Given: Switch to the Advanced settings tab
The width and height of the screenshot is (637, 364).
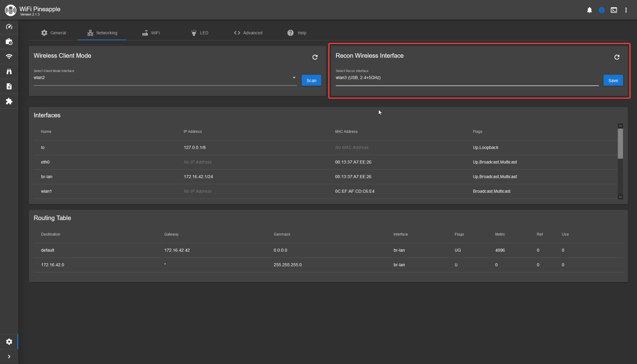Looking at the screenshot, I should click(x=248, y=33).
